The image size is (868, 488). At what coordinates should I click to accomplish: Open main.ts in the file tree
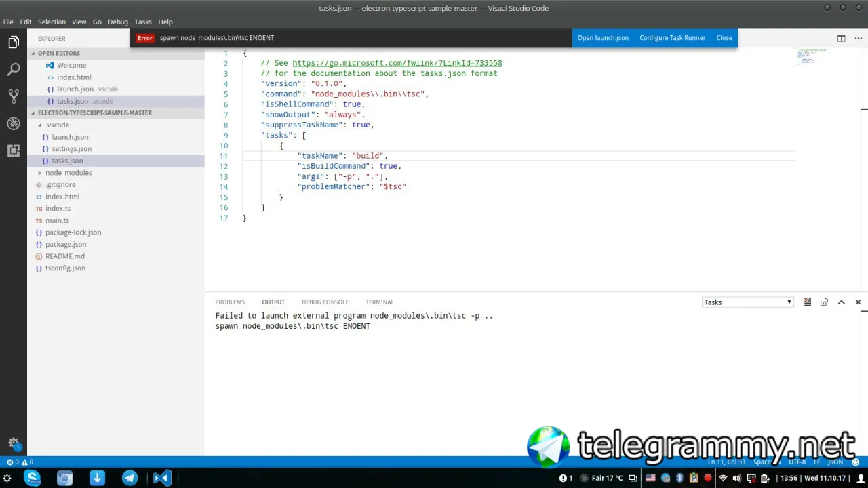click(57, 220)
